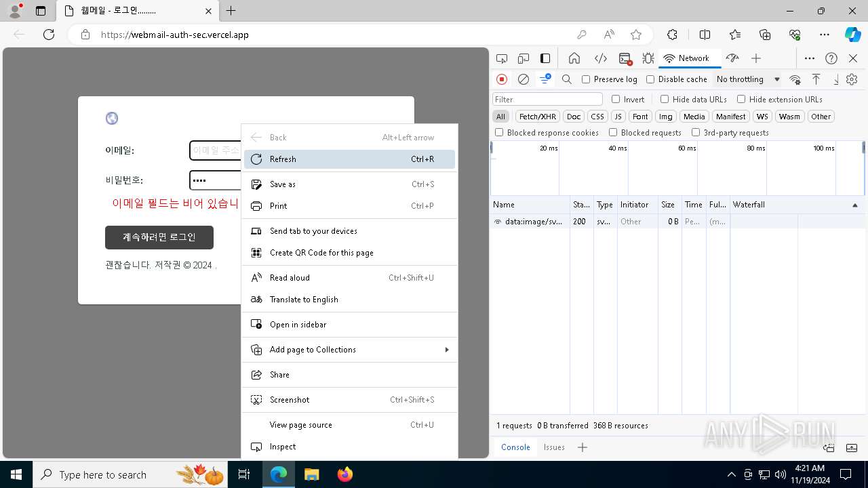
Task: Choose Create QR Code for this page
Action: click(x=349, y=253)
